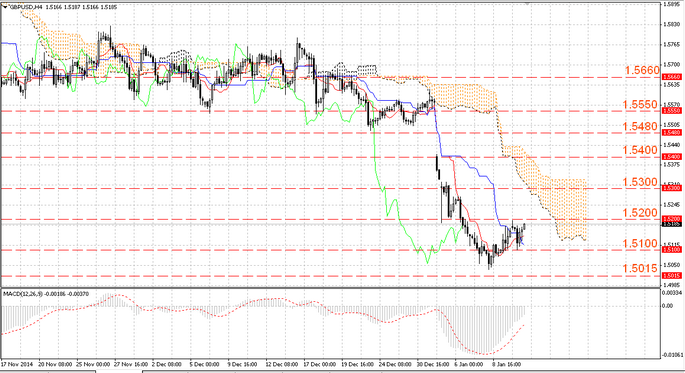Click the large orange 1.5660 level label
This screenshot has height=373, width=685.
tap(642, 70)
